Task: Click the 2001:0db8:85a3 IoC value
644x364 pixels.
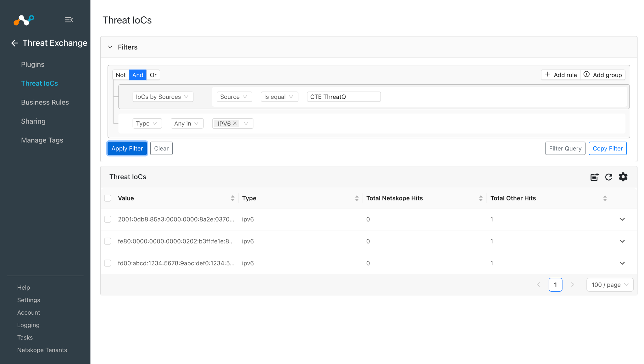Action: point(176,219)
